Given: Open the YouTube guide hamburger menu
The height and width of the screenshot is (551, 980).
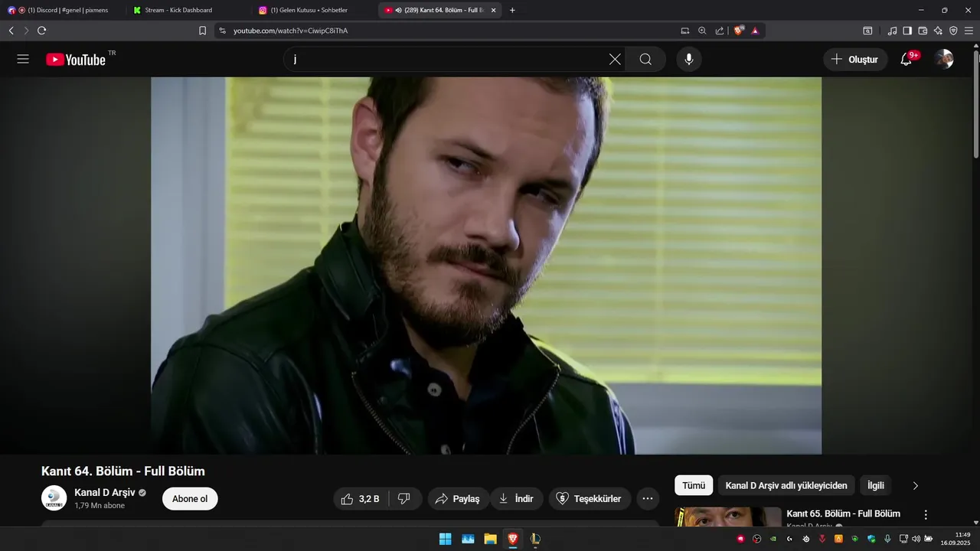Looking at the screenshot, I should (23, 59).
